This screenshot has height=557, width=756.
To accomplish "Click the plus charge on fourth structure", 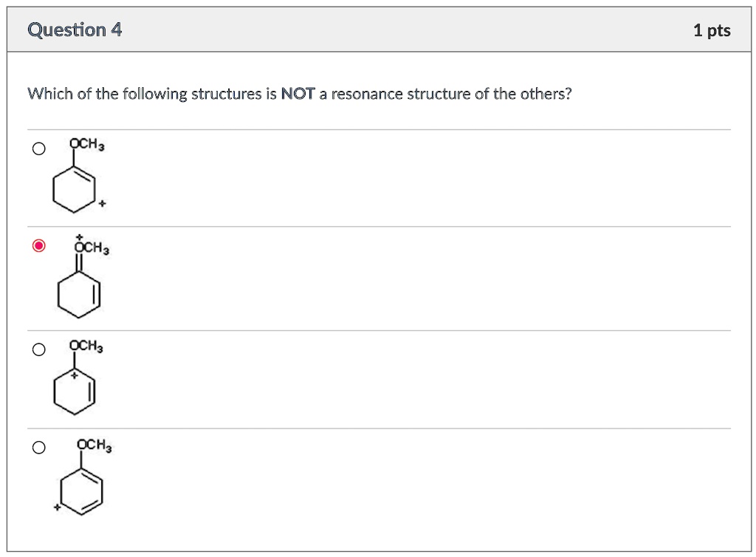I will point(56,507).
